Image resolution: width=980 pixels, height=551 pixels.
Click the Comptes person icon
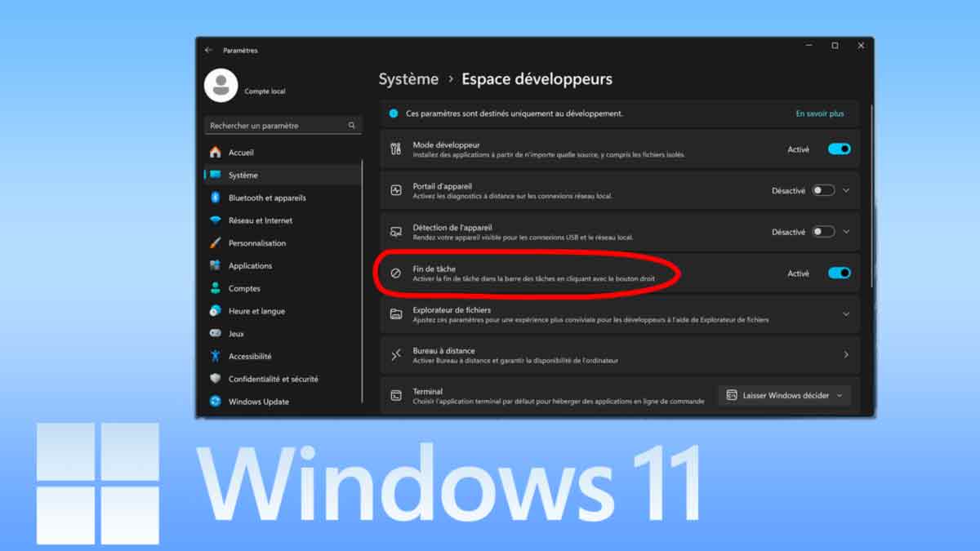pos(216,288)
